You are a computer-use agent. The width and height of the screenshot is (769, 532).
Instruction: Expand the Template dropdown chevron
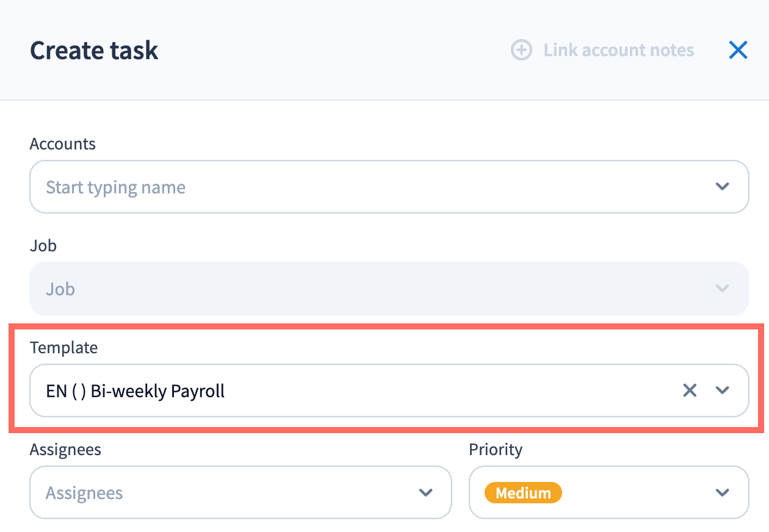pos(722,390)
